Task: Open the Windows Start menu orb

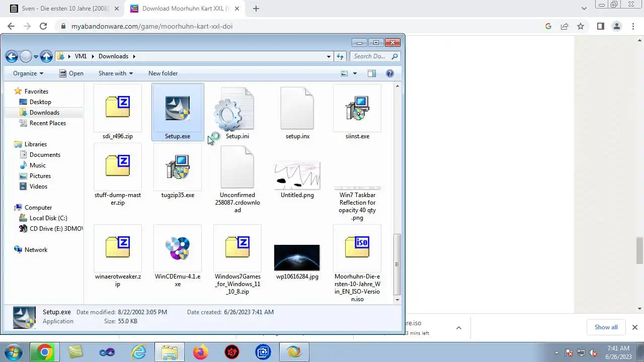Action: point(14,352)
